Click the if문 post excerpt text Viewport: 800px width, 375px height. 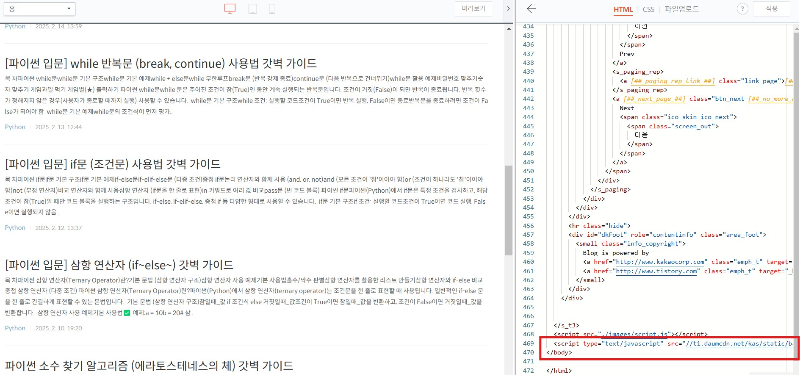point(246,195)
